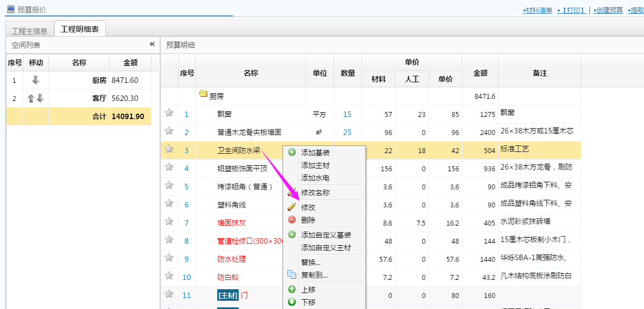Open the 材料清单 link

pos(538,10)
